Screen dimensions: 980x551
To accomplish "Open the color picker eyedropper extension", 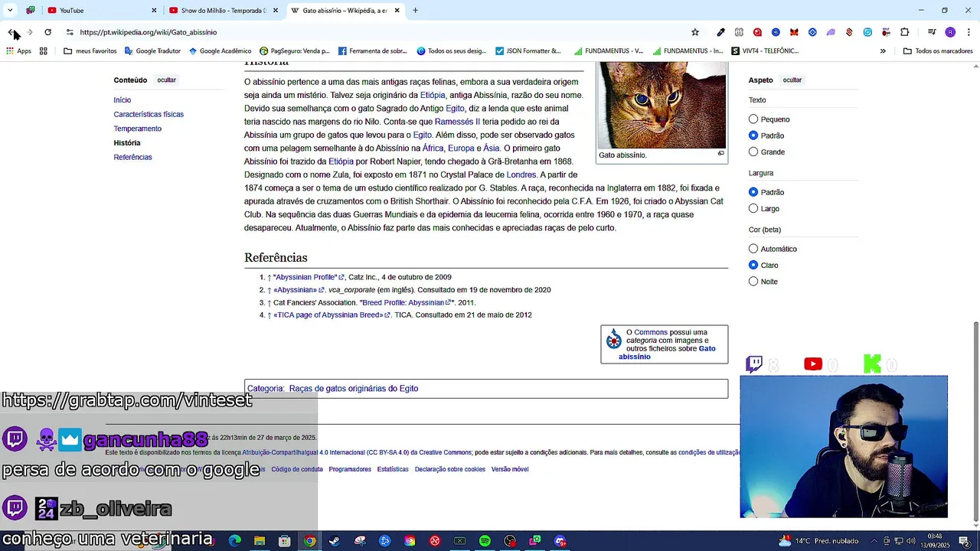I will tap(720, 32).
